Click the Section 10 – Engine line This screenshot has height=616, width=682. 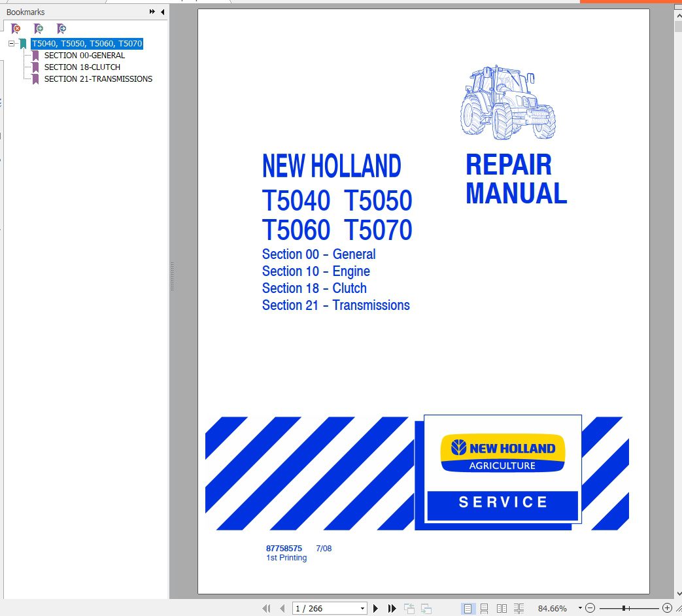[x=316, y=271]
